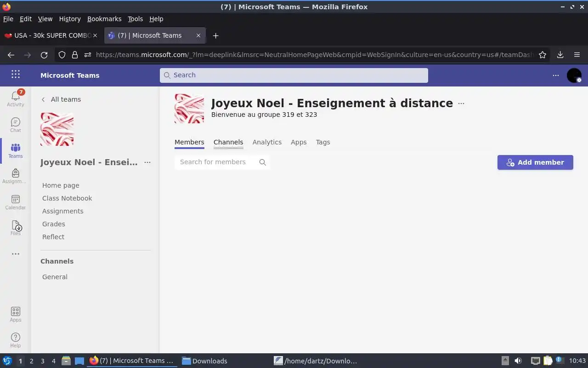588x368 pixels.
Task: Open settings and more ellipsis in header
Action: tap(556, 75)
